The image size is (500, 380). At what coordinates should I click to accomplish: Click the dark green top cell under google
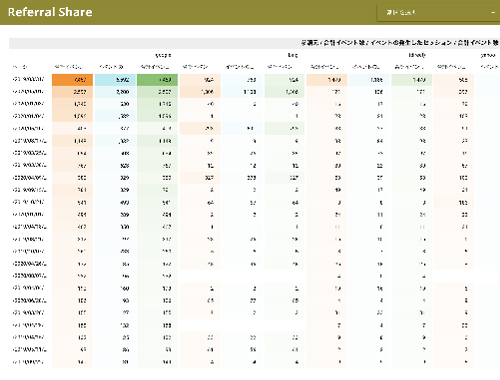pyautogui.click(x=157, y=80)
